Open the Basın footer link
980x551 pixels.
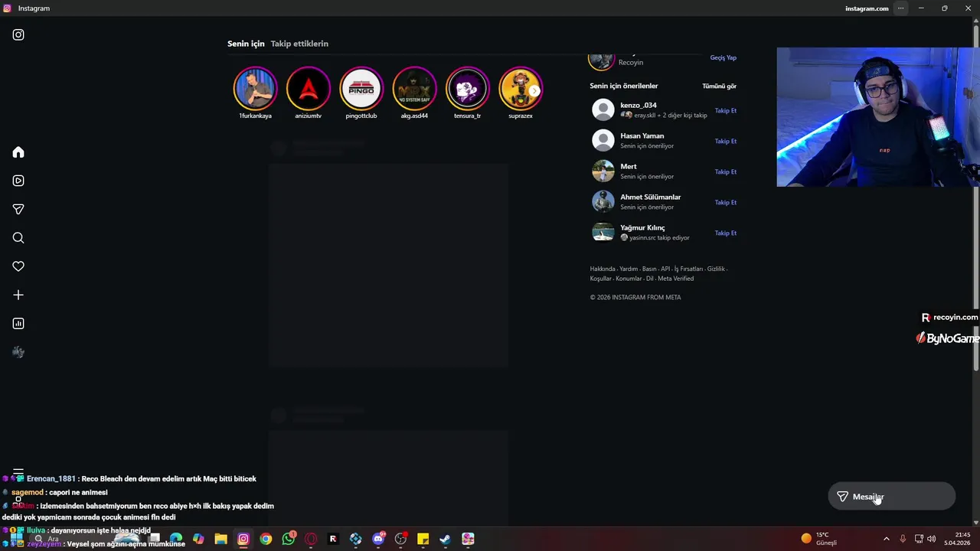(x=649, y=269)
